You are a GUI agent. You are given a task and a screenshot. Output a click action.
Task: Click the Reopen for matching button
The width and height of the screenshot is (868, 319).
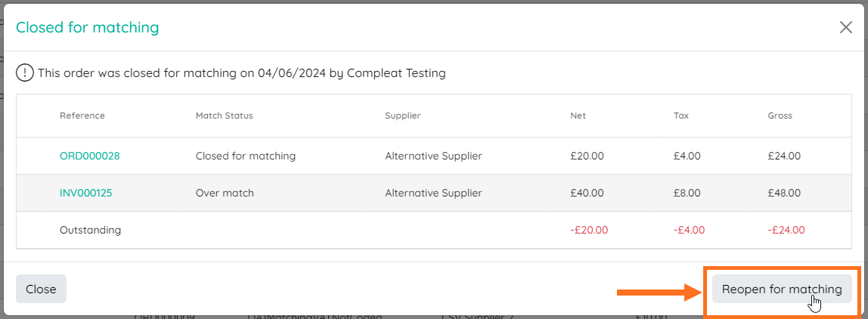[x=782, y=289]
